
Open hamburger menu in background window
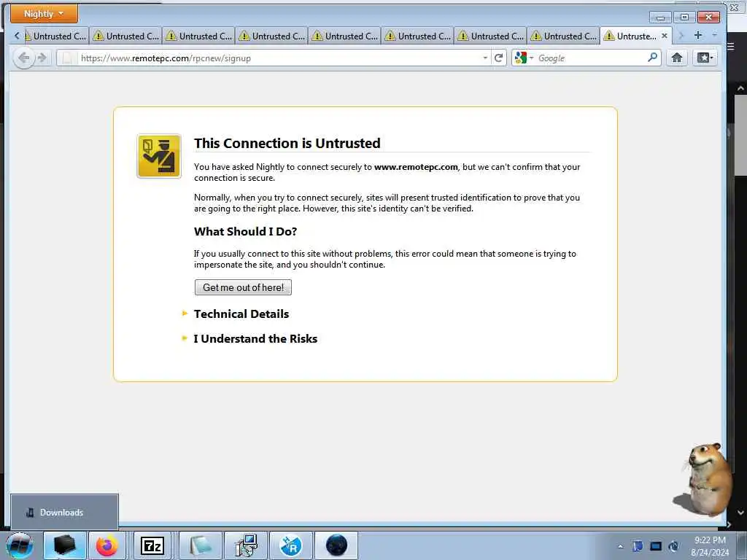point(731,46)
